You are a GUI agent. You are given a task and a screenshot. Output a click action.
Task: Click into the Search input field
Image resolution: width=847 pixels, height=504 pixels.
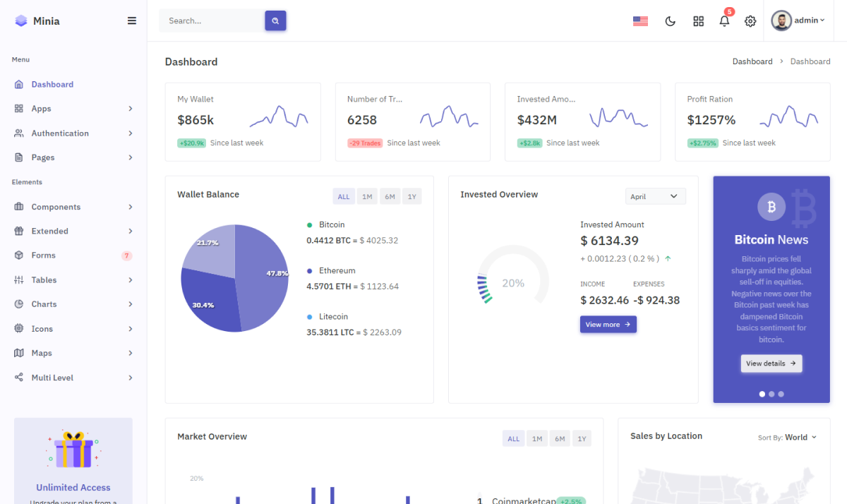tap(212, 21)
